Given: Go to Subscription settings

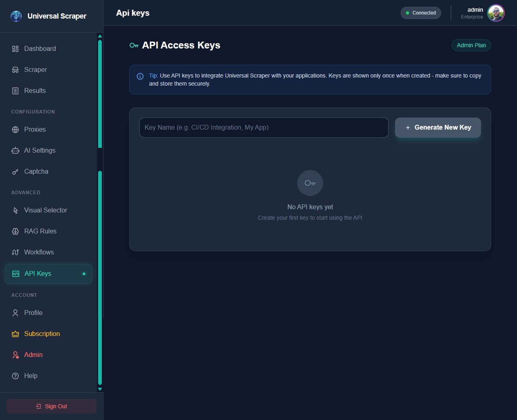Looking at the screenshot, I should tap(48, 334).
